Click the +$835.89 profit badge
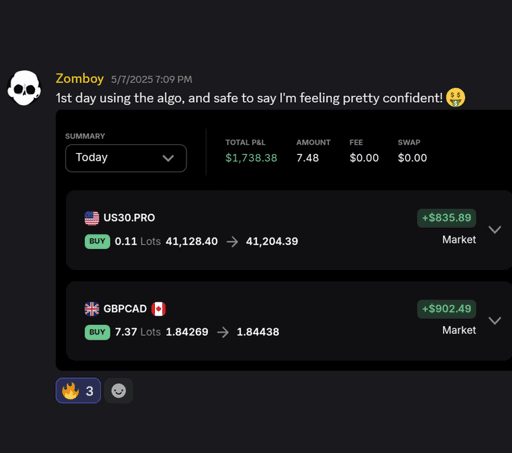The height and width of the screenshot is (453, 512). tap(446, 218)
